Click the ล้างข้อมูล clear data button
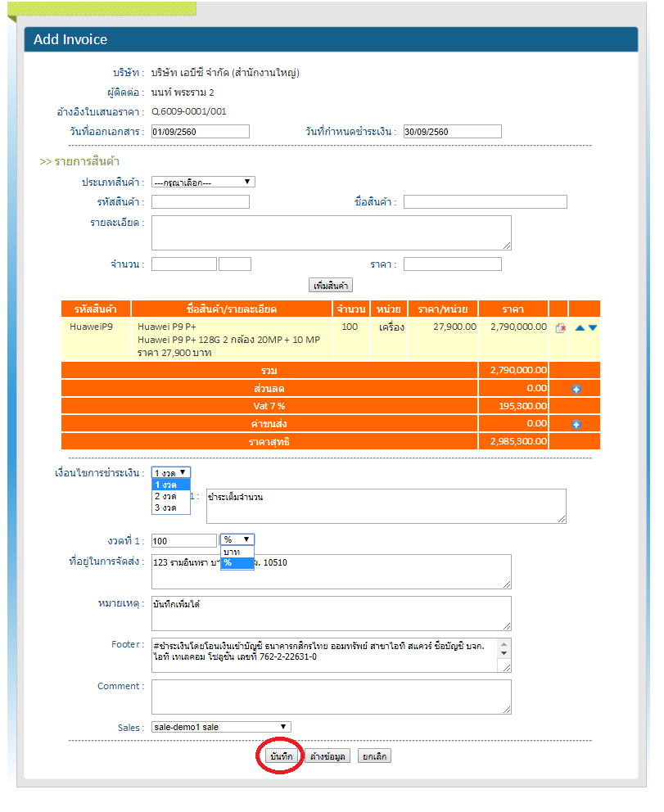This screenshot has height=812, width=664. point(327,756)
